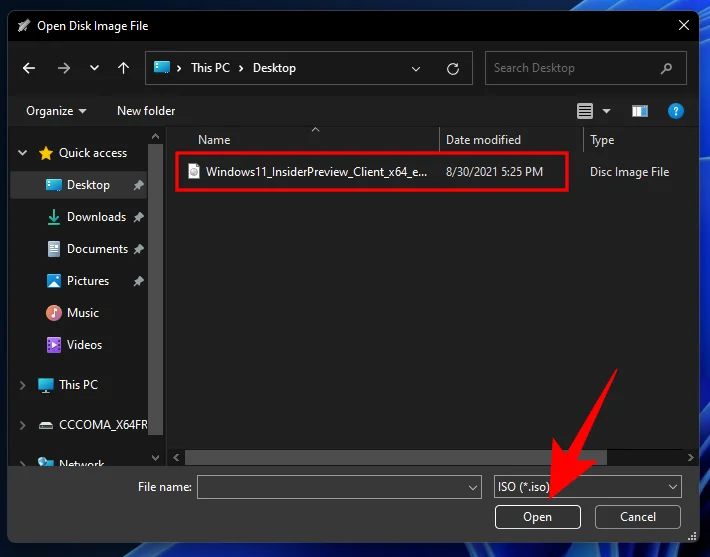Create a New folder
Screen dimensions: 710x557
[146, 111]
